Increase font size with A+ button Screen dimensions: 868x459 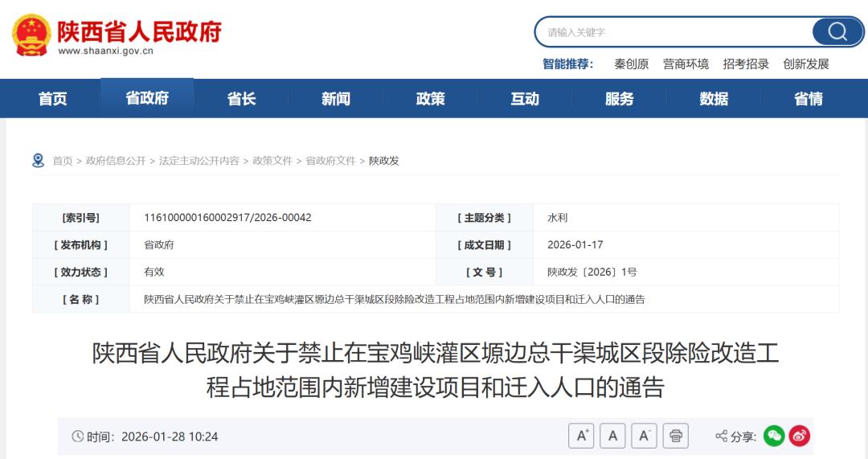pyautogui.click(x=580, y=436)
